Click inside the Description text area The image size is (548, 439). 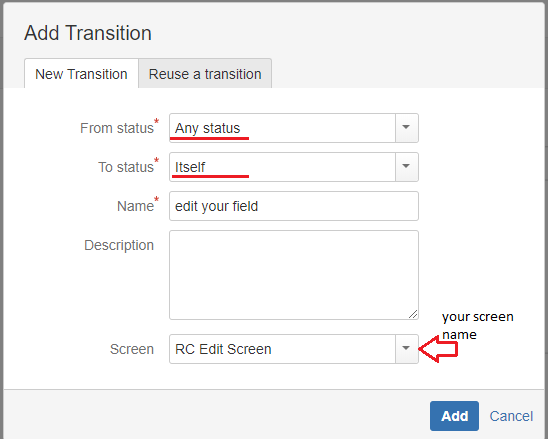tap(294, 275)
